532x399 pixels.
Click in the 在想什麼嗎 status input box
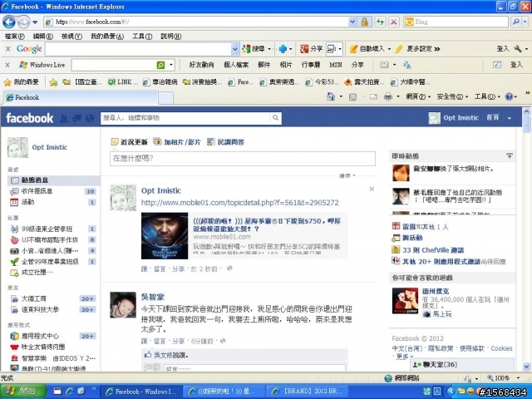click(x=243, y=159)
